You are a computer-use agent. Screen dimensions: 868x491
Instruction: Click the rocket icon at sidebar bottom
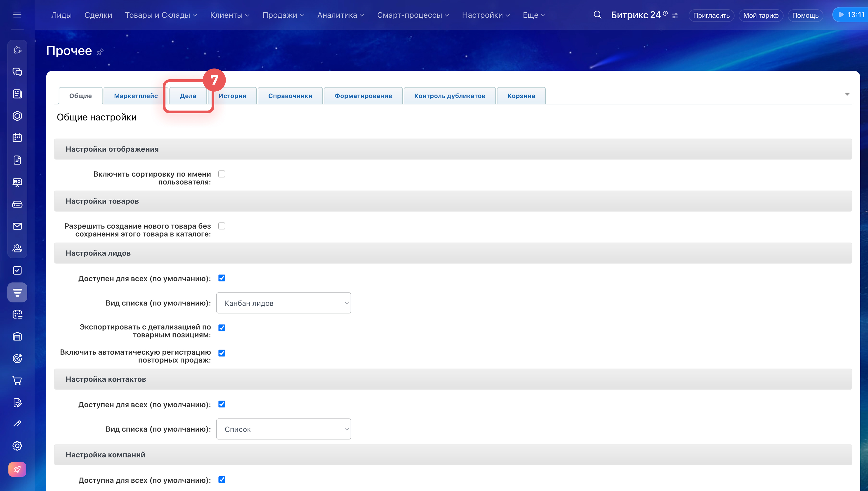tap(17, 470)
